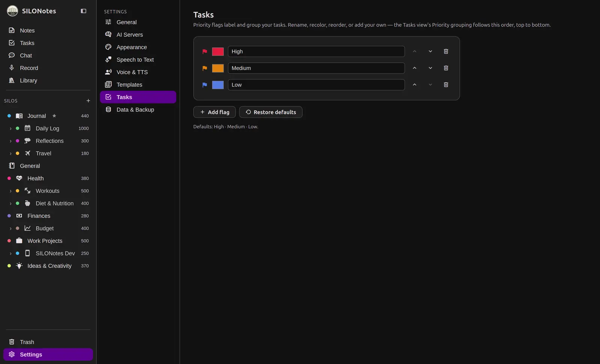Viewport: 600px width, 364px height.
Task: Click the SILONotes logo icon
Action: coord(12,11)
